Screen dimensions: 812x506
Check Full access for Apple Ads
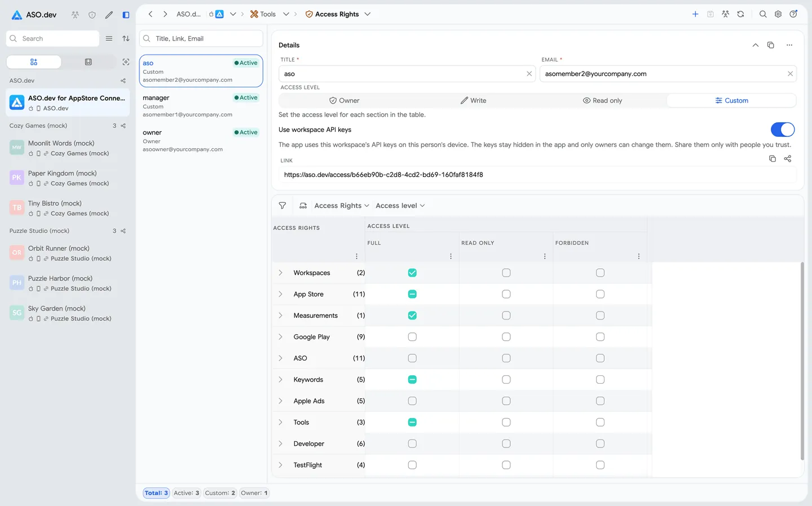click(x=412, y=401)
